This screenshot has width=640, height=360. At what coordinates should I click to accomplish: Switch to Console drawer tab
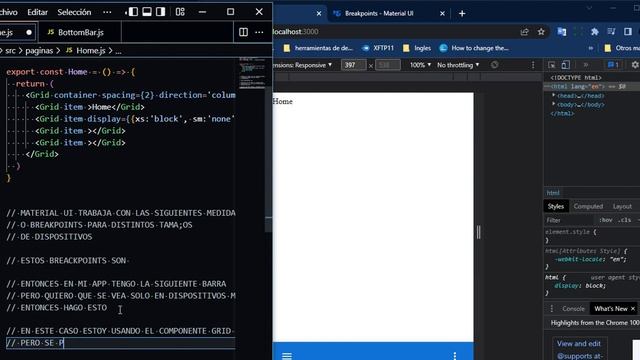coord(573,309)
